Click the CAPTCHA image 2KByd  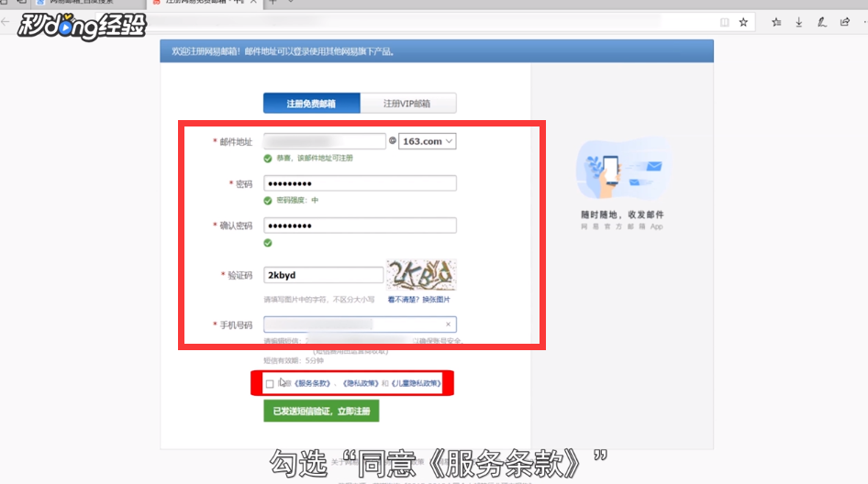[x=421, y=274]
